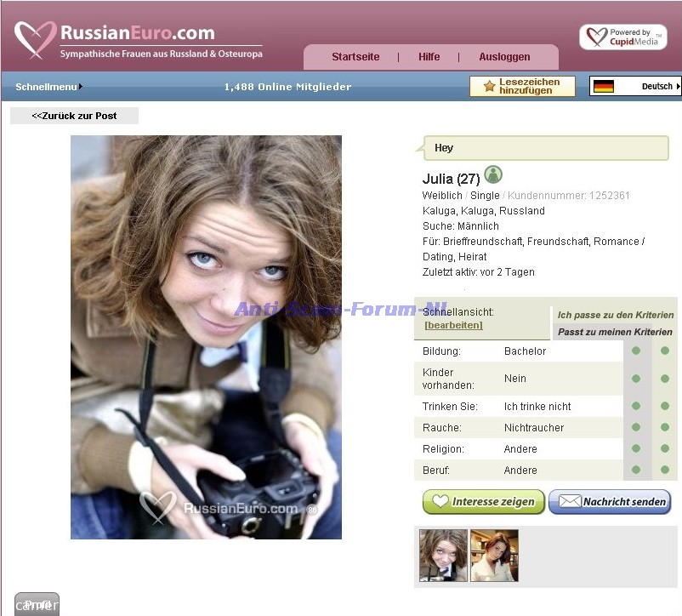Click Ausloggen to log out
Viewport: 682px width, 616px height.
click(x=504, y=57)
